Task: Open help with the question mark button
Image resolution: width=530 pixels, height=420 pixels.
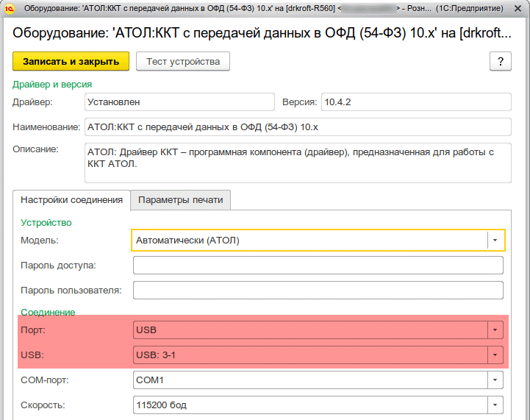Action: 500,62
